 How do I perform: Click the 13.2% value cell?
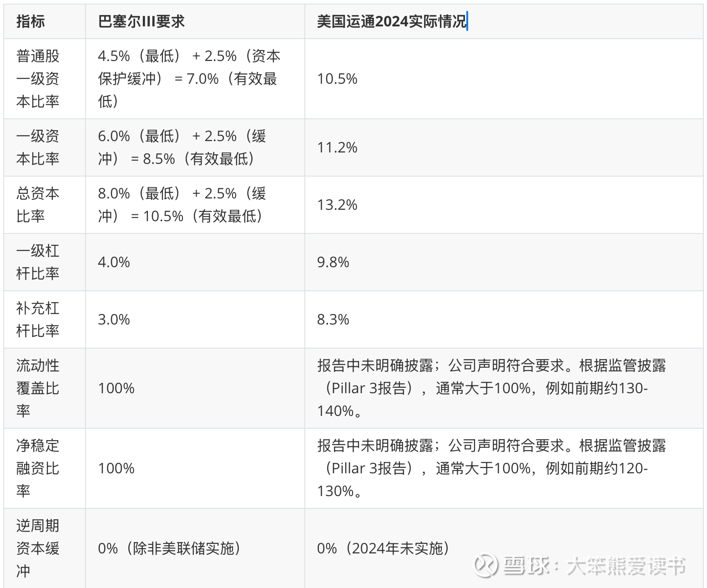pos(337,205)
